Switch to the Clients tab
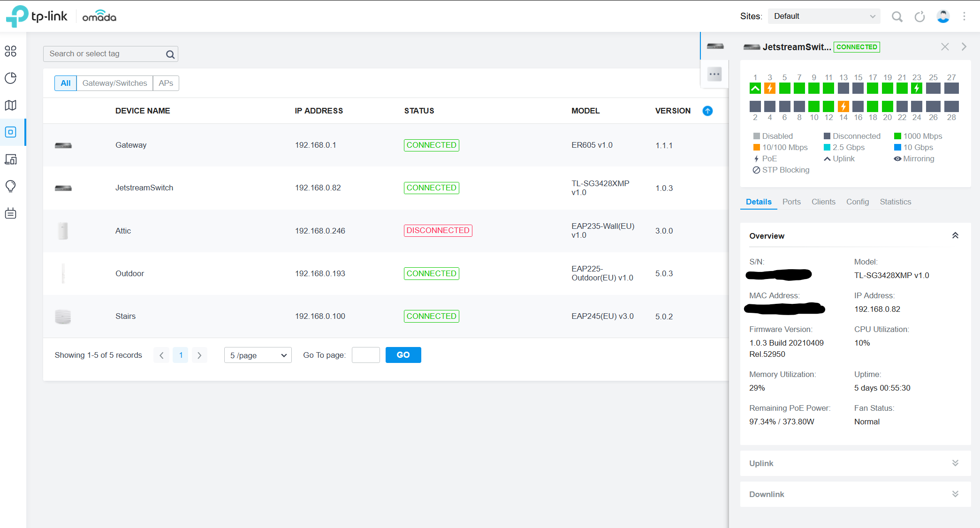 click(823, 202)
